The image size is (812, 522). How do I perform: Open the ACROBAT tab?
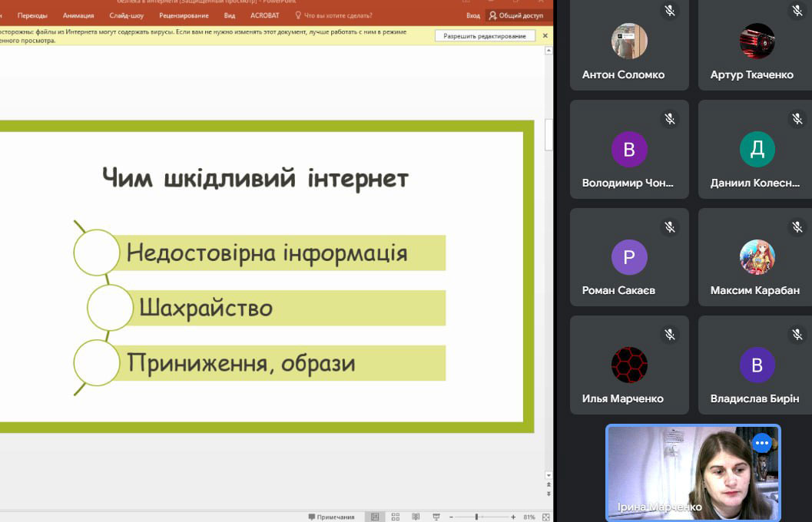coord(264,15)
